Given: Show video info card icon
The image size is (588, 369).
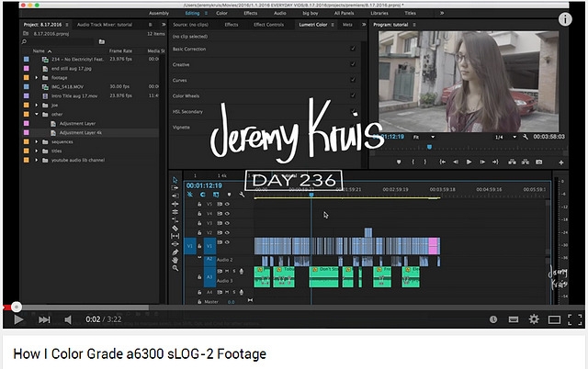Looking at the screenshot, I should [x=566, y=18].
